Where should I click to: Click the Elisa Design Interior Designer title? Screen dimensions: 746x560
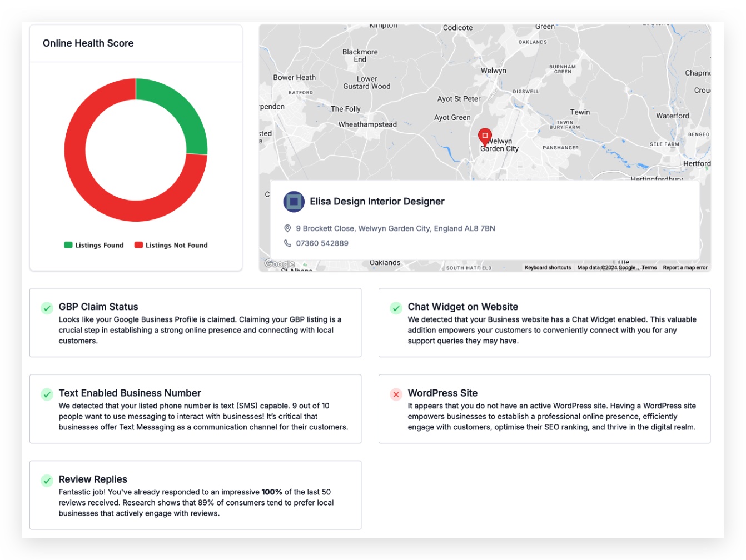pos(377,202)
